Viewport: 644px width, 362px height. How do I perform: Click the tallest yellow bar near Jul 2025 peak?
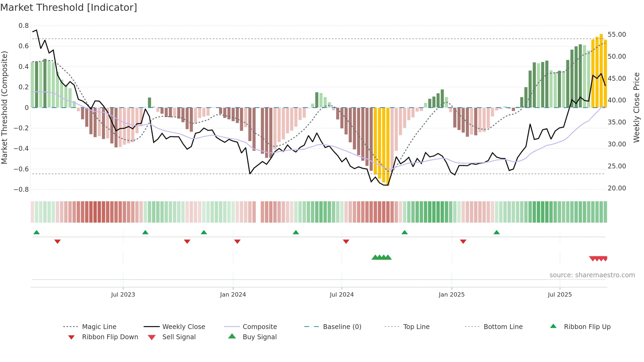tap(601, 71)
